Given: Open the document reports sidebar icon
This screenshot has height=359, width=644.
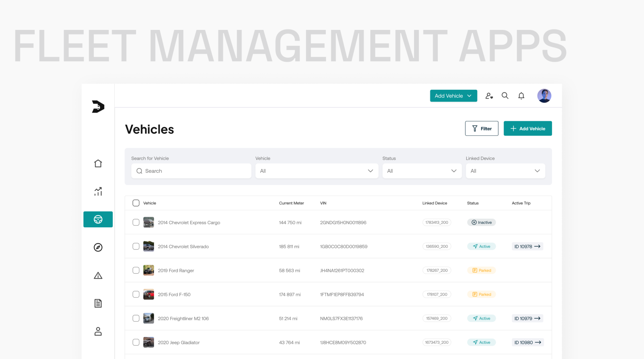Looking at the screenshot, I should point(98,303).
